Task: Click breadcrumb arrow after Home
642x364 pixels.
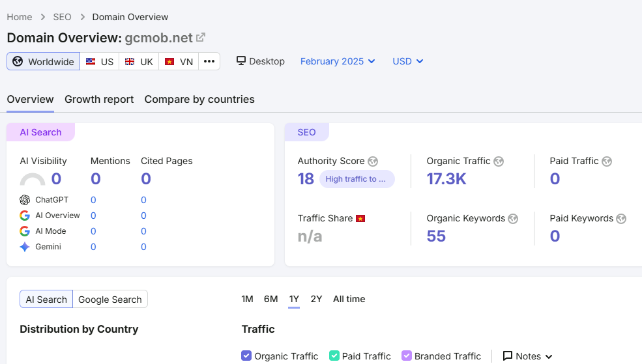Action: (42, 17)
